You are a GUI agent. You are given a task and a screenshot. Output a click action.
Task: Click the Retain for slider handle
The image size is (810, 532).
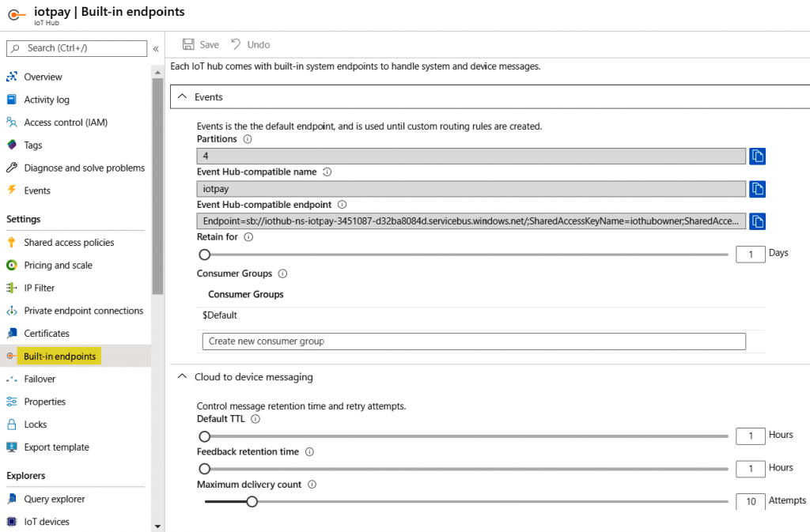tap(205, 255)
